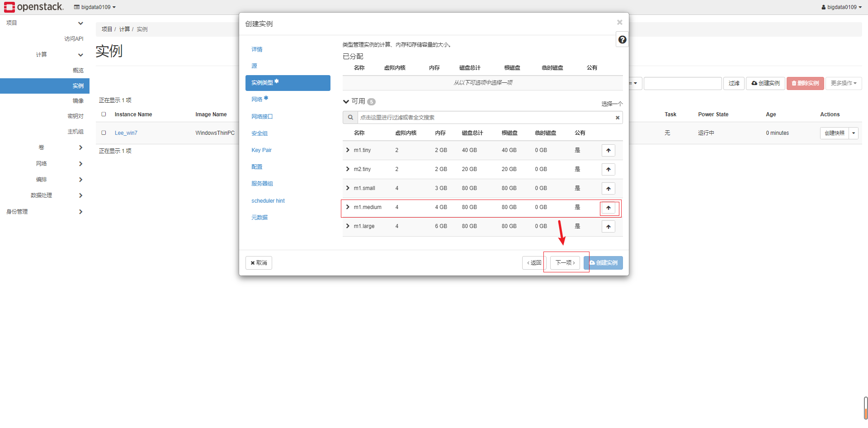Expand the 卷 sidebar section
This screenshot has height=428, width=868.
(x=45, y=147)
